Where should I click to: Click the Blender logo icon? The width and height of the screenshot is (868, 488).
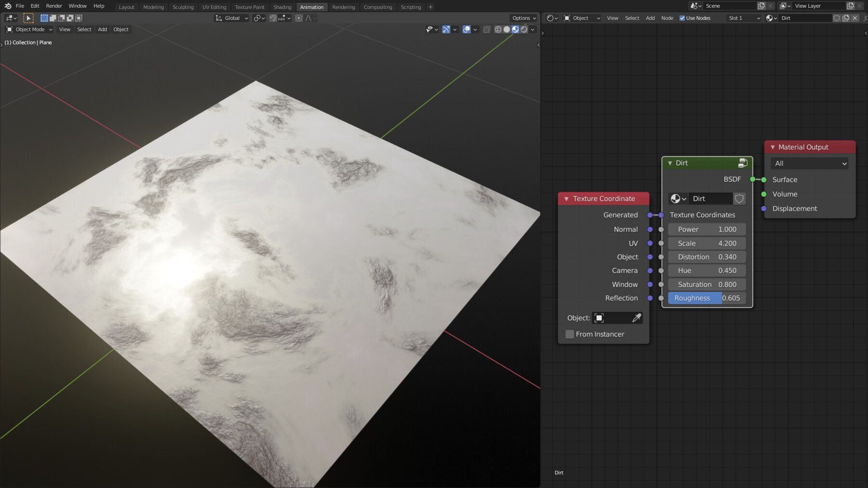[x=8, y=6]
